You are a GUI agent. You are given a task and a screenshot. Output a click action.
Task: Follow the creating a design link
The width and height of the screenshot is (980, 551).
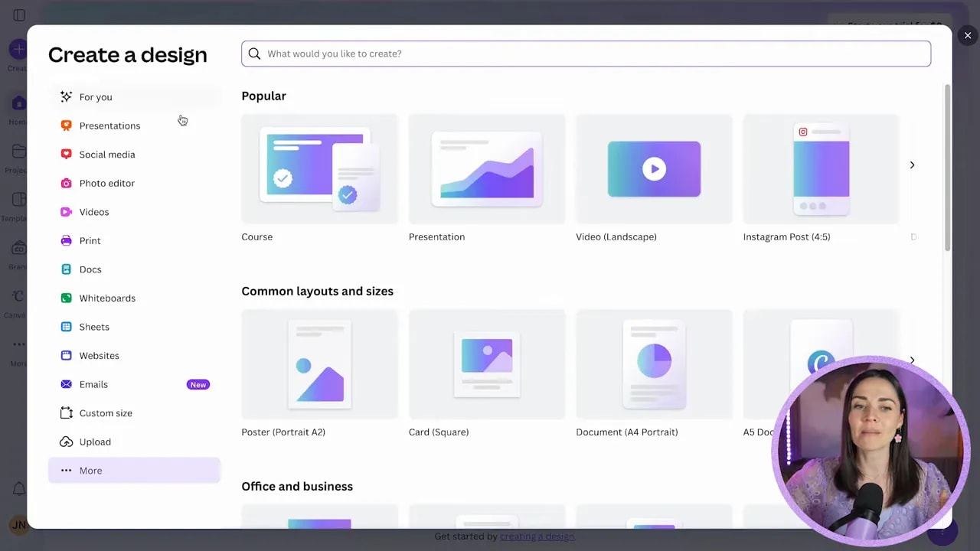(x=537, y=536)
